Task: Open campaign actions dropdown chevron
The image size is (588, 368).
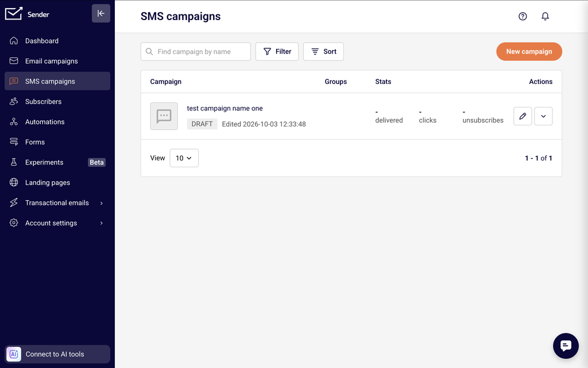Action: click(x=543, y=116)
